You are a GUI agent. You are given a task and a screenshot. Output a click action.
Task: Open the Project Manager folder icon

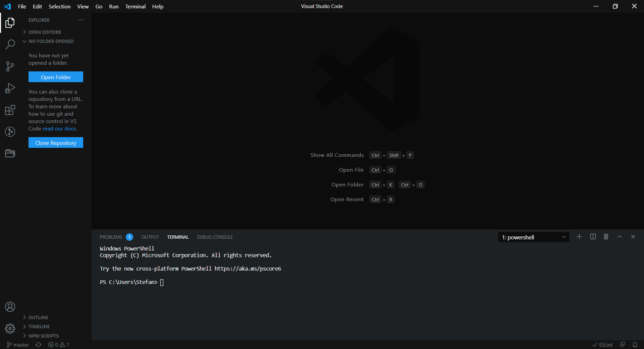10,154
